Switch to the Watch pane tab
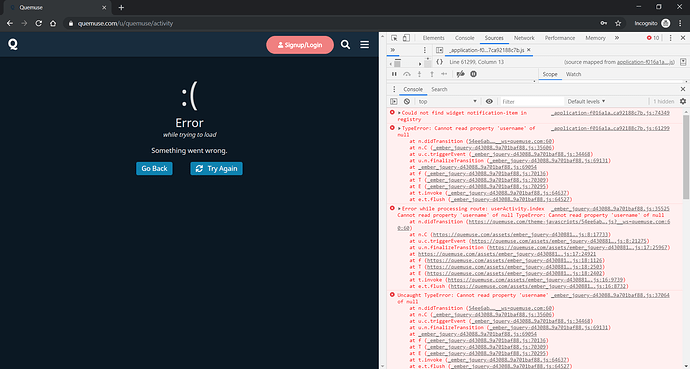The image size is (690, 369). (x=573, y=74)
